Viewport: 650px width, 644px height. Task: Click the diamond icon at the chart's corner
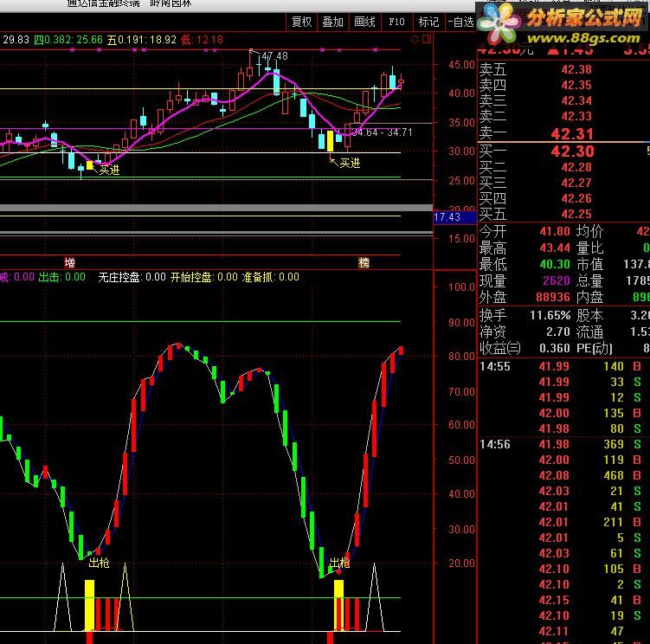pyautogui.click(x=415, y=40)
